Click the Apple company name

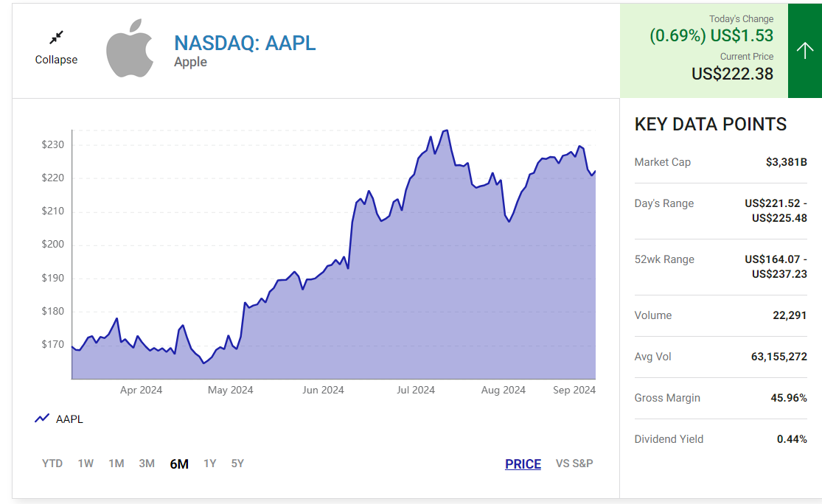(190, 62)
